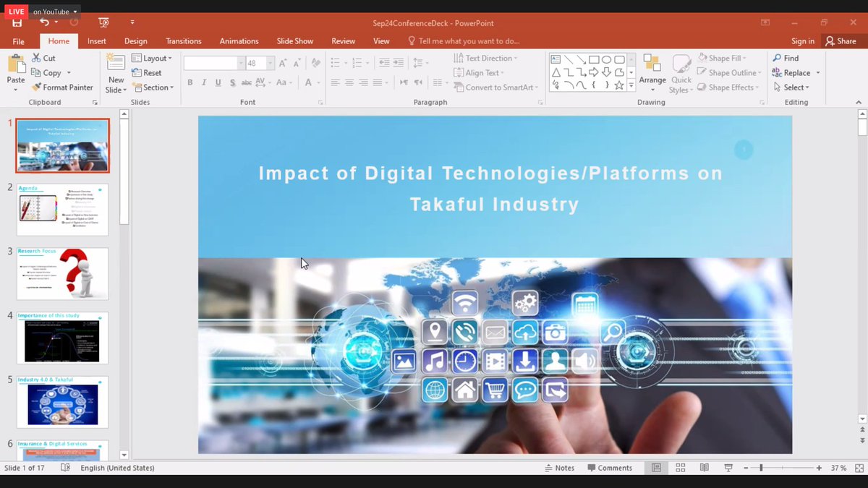Open the Transitions tab
The height and width of the screenshot is (488, 868).
(x=184, y=41)
